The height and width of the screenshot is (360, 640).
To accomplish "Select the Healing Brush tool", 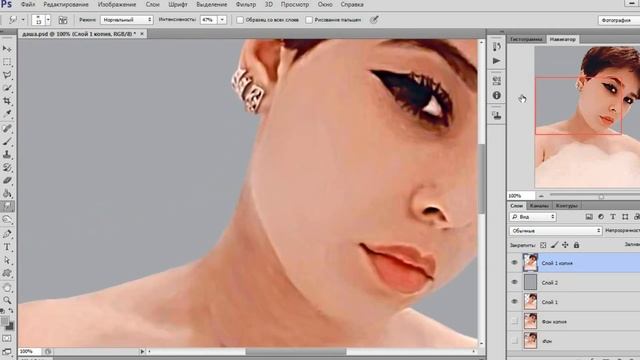I will pos(7,129).
